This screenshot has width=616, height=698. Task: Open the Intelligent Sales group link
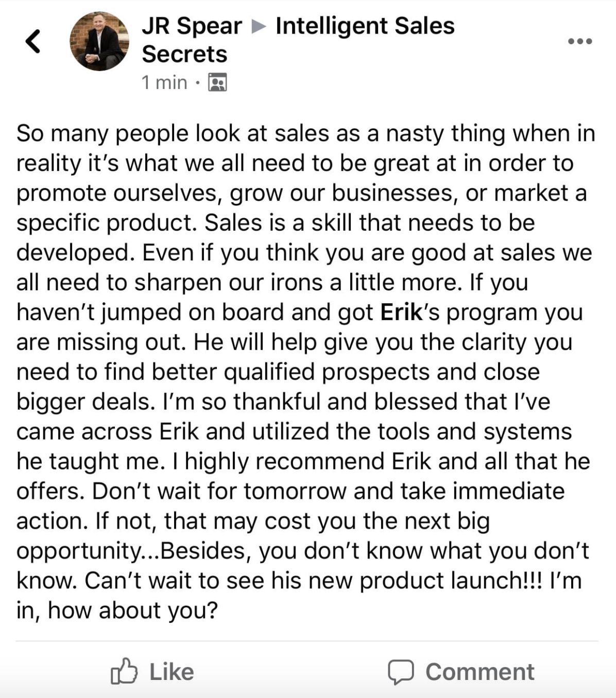[x=365, y=26]
